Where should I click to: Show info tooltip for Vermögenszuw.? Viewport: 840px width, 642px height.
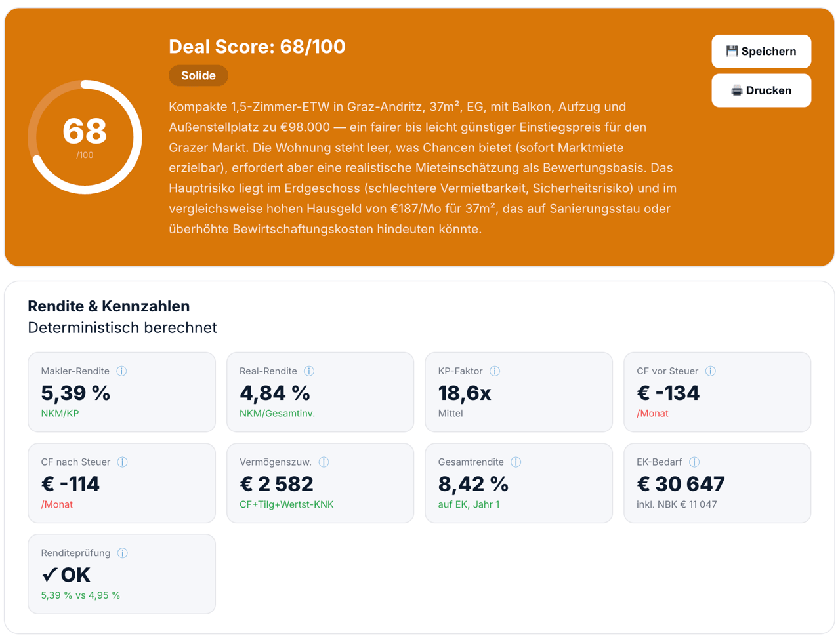pos(324,462)
